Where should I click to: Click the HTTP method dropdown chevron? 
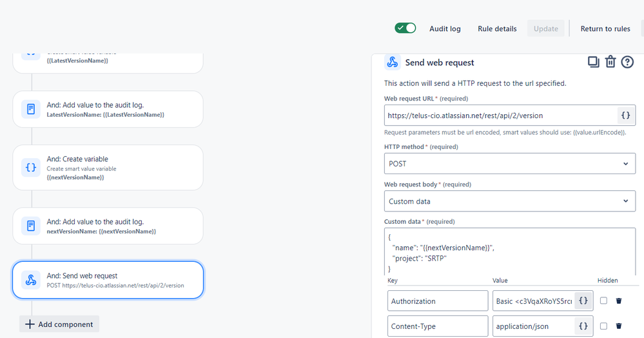tap(625, 164)
